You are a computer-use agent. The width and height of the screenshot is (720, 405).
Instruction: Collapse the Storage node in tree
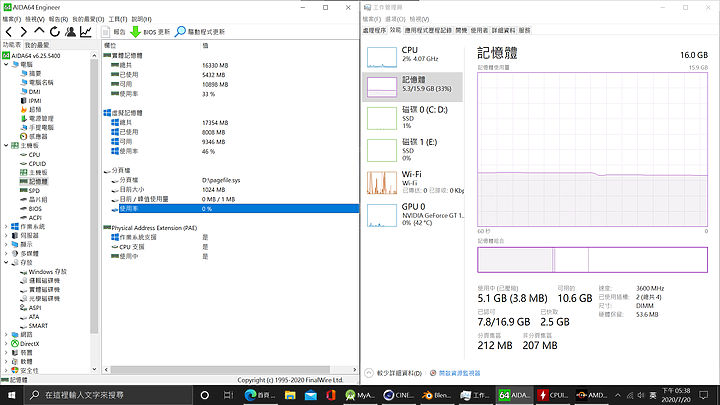tap(6, 263)
